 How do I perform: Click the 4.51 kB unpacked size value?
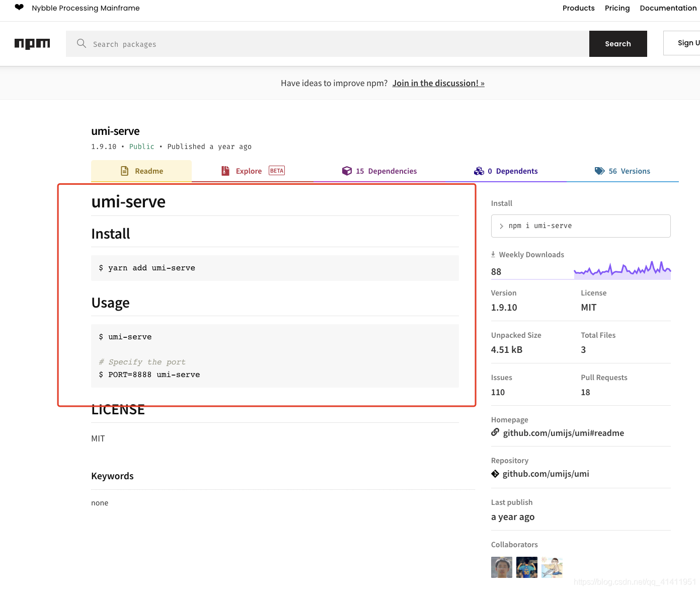(507, 349)
